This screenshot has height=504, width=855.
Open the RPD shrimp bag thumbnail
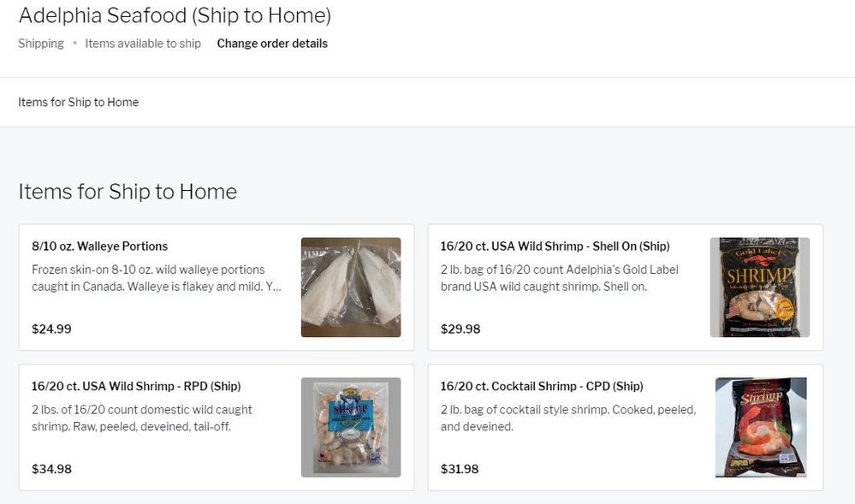coord(351,427)
